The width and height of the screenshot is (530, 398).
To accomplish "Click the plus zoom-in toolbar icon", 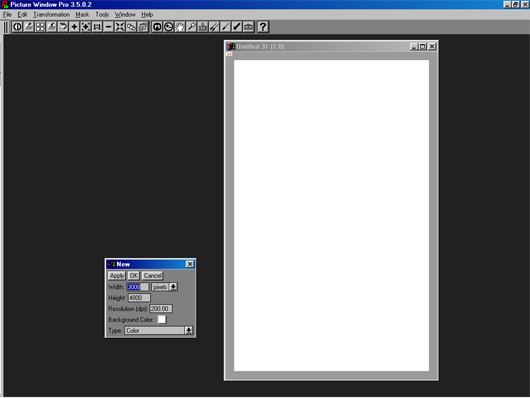I will coord(74,27).
